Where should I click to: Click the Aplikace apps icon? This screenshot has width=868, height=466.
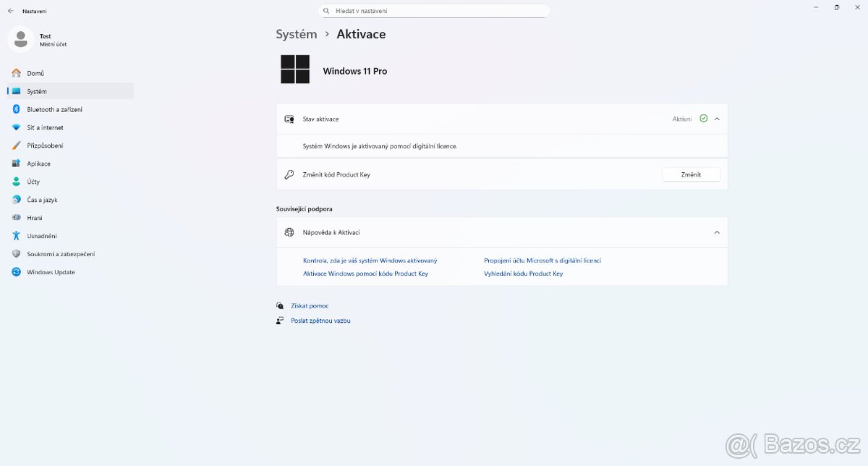click(16, 164)
